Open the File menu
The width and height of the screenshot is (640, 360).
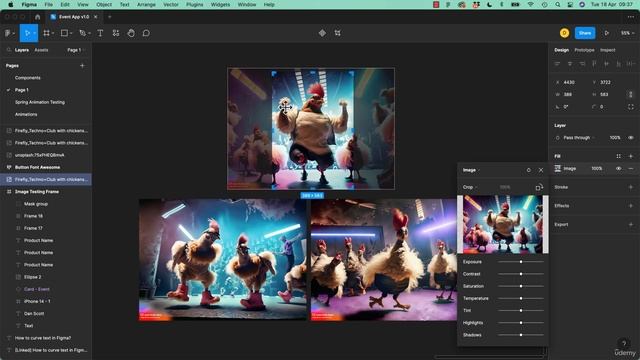[x=49, y=4]
